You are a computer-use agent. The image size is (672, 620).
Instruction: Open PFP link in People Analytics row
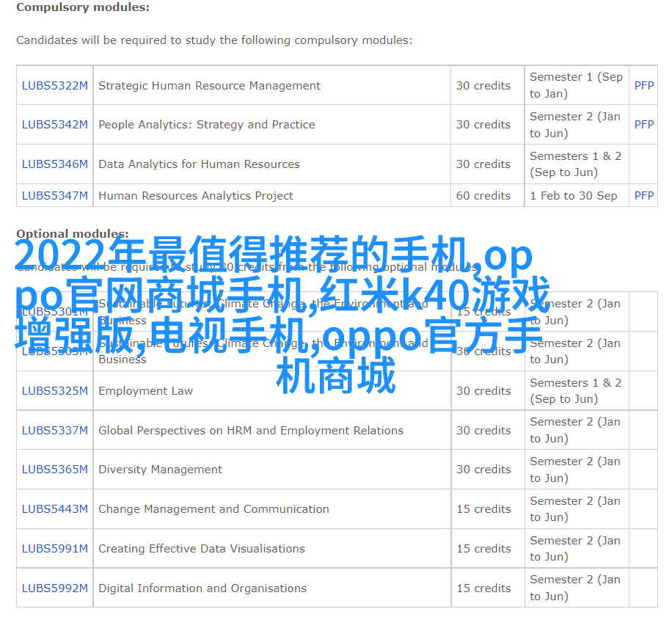click(644, 125)
